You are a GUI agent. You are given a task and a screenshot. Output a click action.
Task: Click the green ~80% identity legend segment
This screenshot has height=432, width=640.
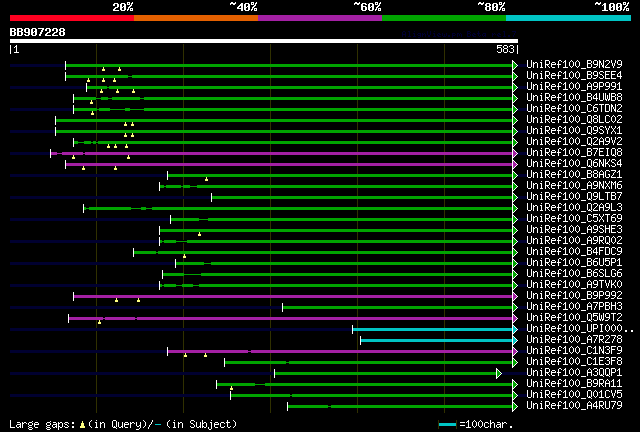(444, 18)
